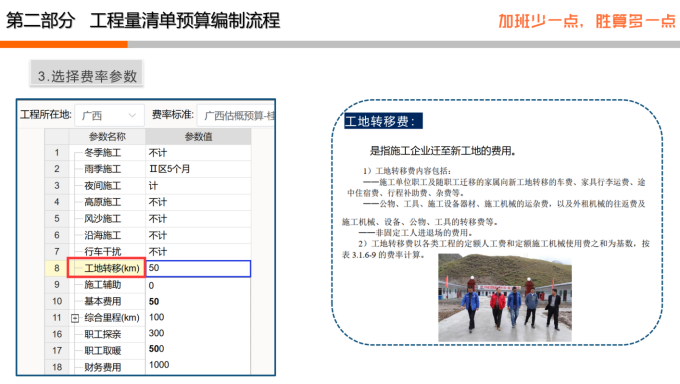
Task: Select the 风沙施工 parameter name
Action: pyautogui.click(x=103, y=219)
